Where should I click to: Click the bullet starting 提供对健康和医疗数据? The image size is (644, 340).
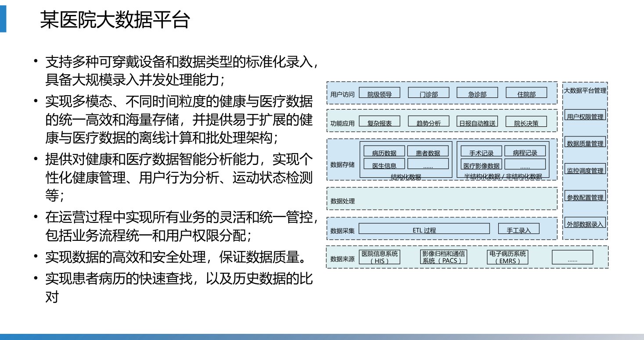click(x=179, y=178)
